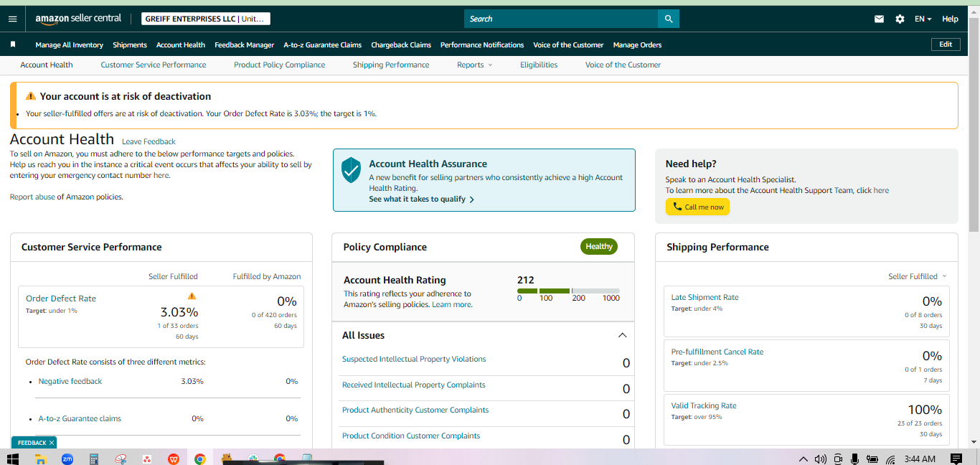
Task: Open Manage All Inventory from favorites bar
Action: pos(69,44)
